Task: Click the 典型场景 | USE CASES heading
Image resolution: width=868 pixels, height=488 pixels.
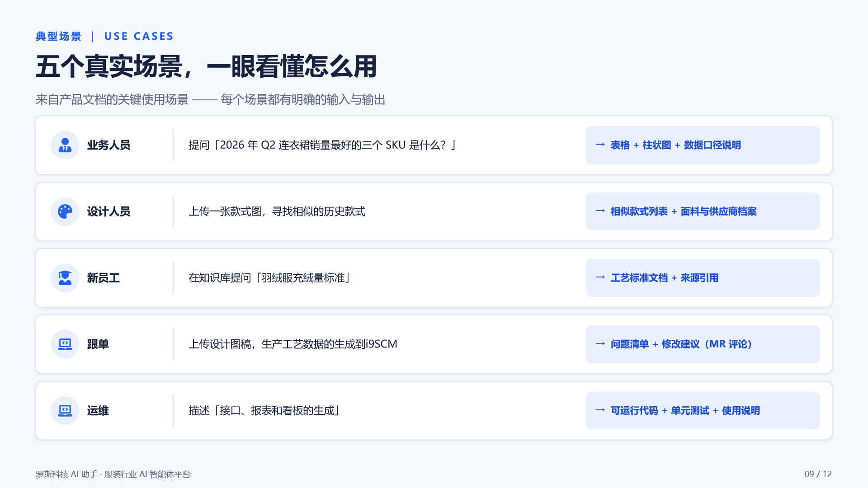Action: (104, 36)
